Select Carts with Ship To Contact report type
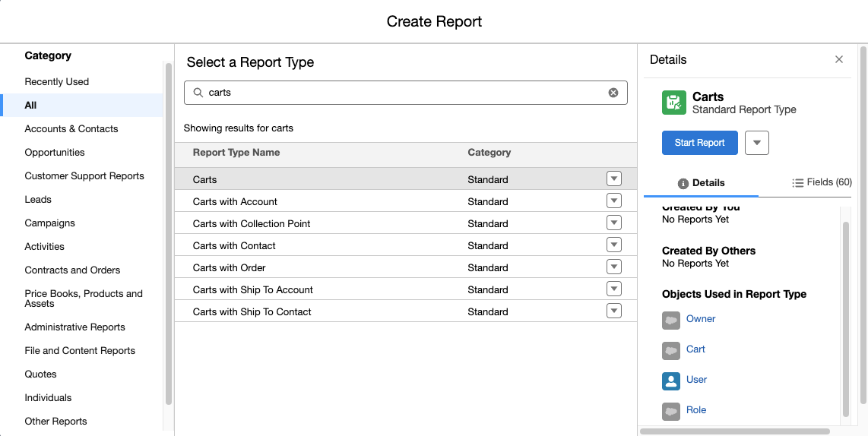 point(406,312)
